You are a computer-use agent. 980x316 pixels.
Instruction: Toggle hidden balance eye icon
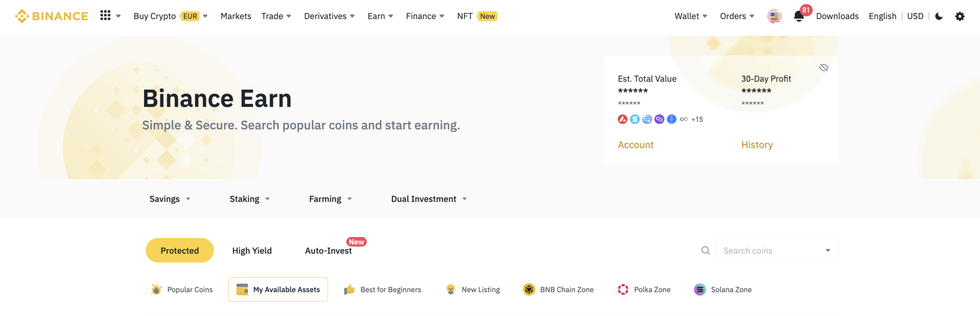pyautogui.click(x=824, y=68)
